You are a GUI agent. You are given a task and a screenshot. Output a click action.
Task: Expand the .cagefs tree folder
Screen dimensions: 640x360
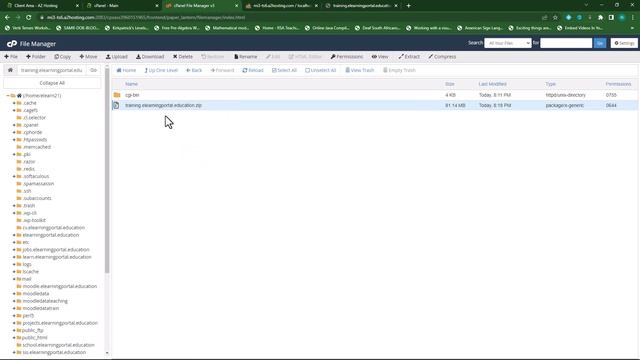(x=14, y=110)
